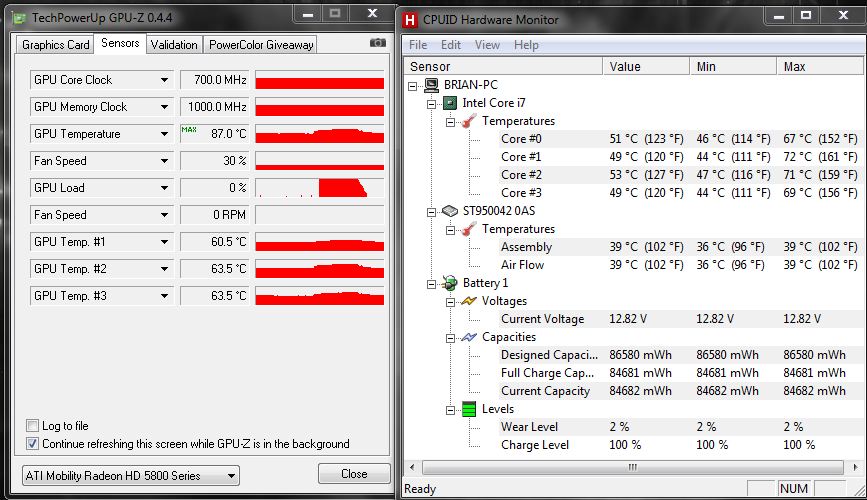Open the GPU Load dropdown arrow
Image resolution: width=867 pixels, height=500 pixels.
click(x=164, y=188)
